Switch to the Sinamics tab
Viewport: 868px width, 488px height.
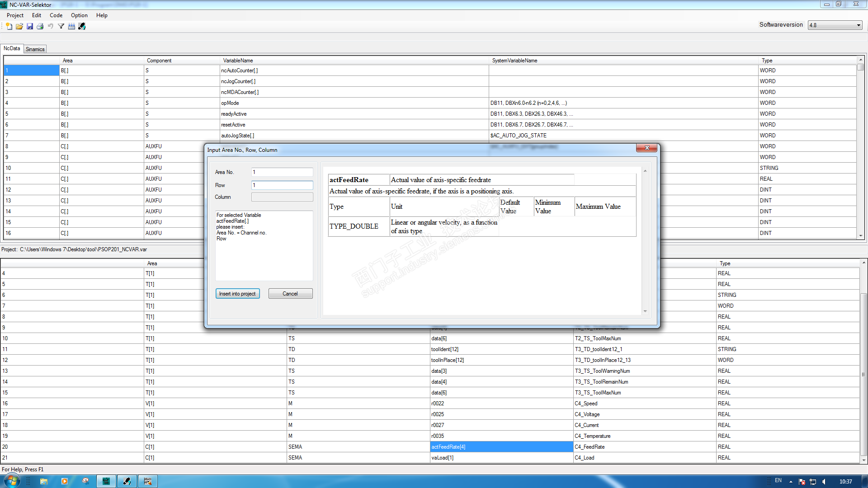pyautogui.click(x=35, y=49)
